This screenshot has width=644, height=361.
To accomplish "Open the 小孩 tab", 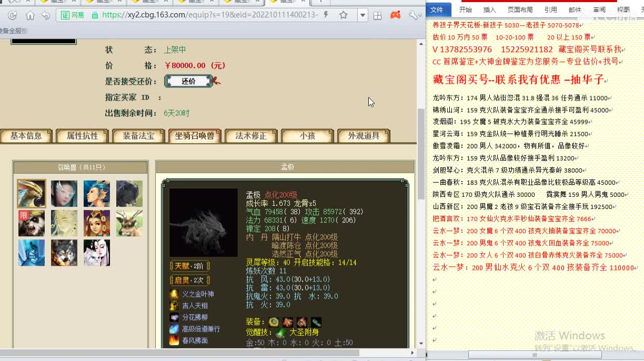I will tap(307, 136).
